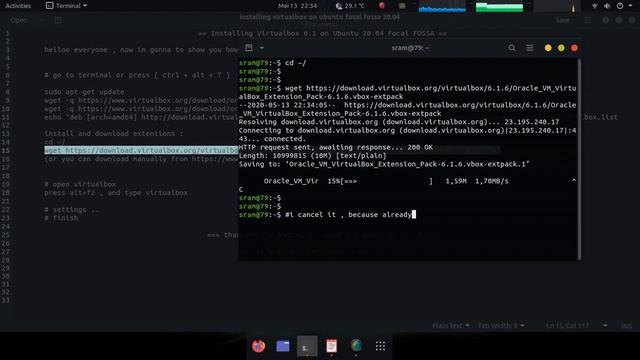Click the wget download progress bar line
640x360 pixels.
click(x=386, y=181)
